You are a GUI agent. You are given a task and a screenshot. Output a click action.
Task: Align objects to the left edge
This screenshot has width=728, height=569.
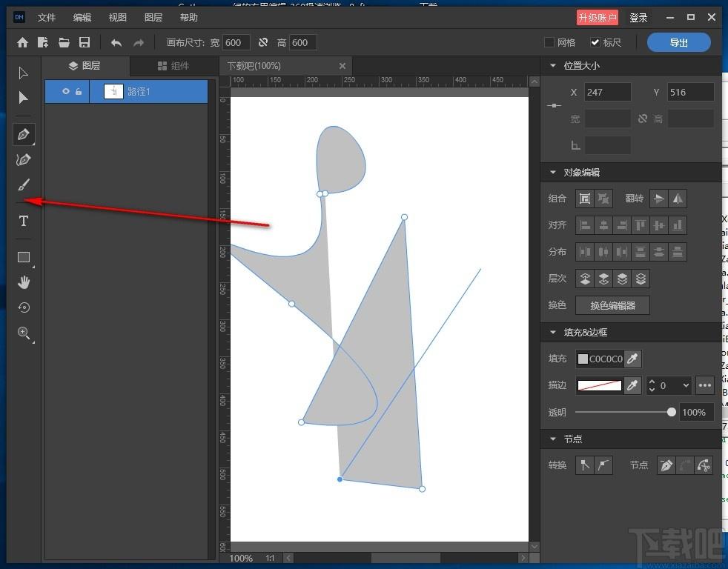pos(585,225)
